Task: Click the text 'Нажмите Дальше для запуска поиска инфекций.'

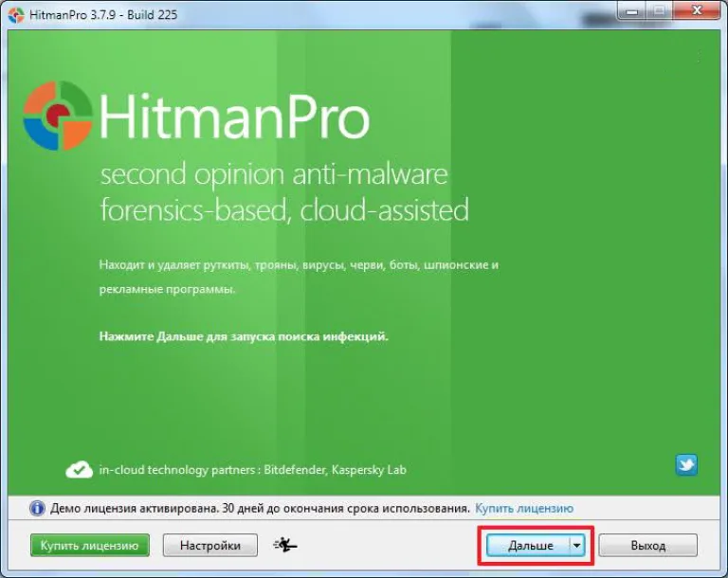Action: (x=244, y=336)
